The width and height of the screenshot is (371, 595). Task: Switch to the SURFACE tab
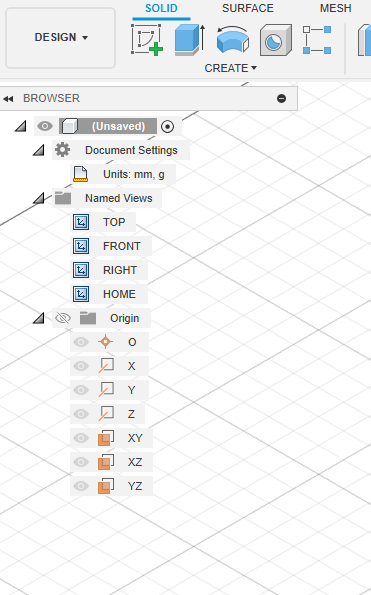pyautogui.click(x=248, y=8)
